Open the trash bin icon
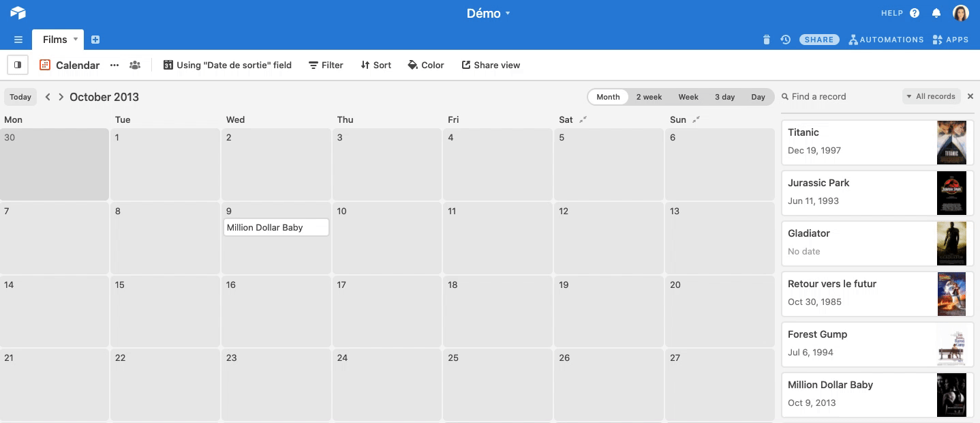 click(767, 40)
